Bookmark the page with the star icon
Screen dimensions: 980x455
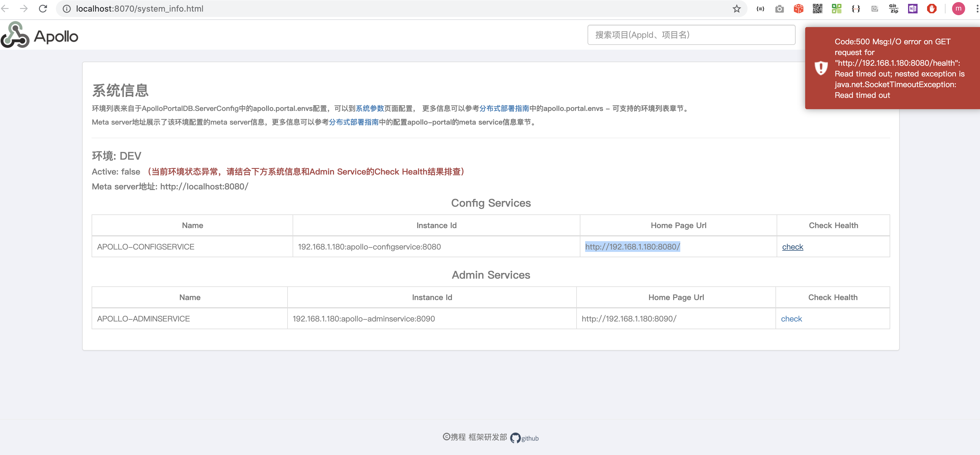click(x=737, y=8)
